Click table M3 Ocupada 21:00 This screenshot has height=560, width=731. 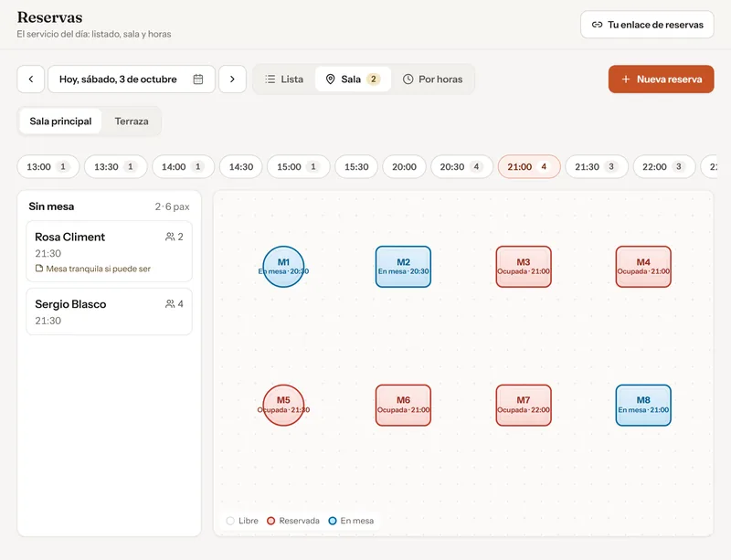pos(524,267)
